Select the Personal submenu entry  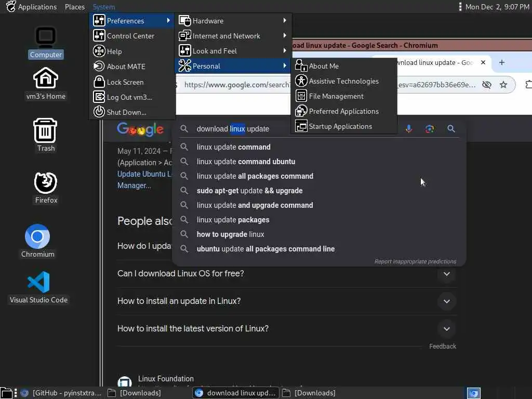coord(233,66)
